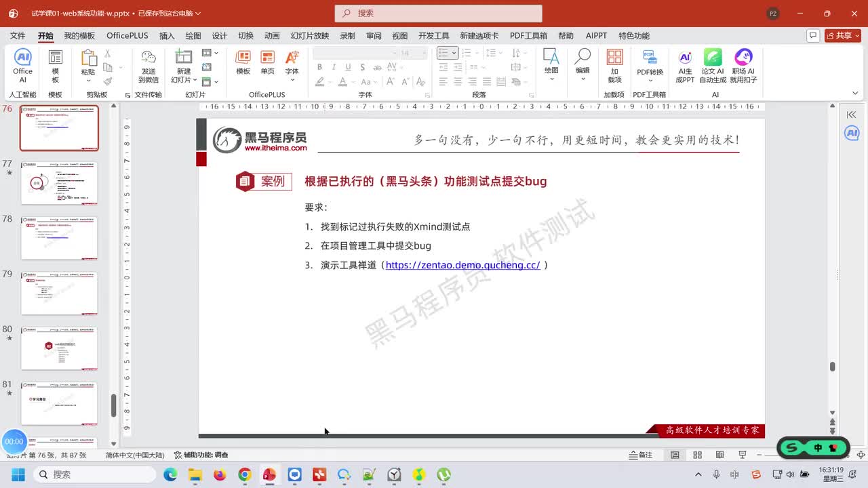
Task: Click the 共享 share button
Action: coord(843,35)
